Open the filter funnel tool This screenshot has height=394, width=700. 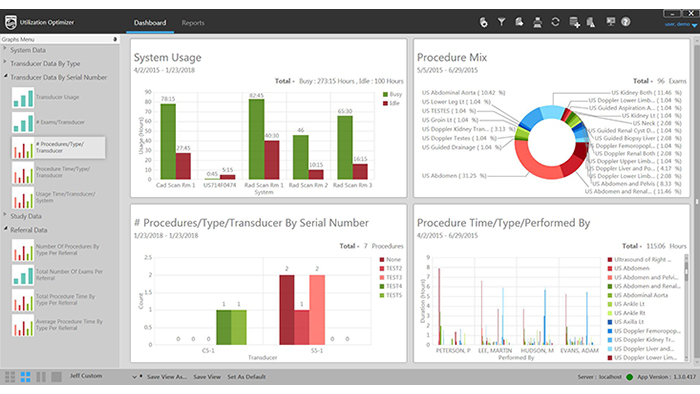coord(501,22)
